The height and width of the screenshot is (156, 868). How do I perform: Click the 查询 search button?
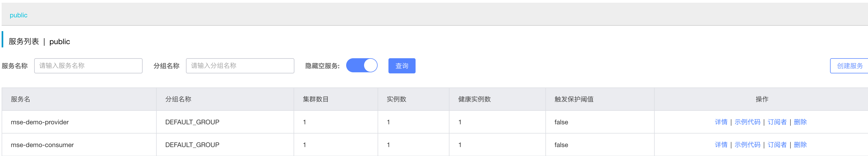(402, 66)
